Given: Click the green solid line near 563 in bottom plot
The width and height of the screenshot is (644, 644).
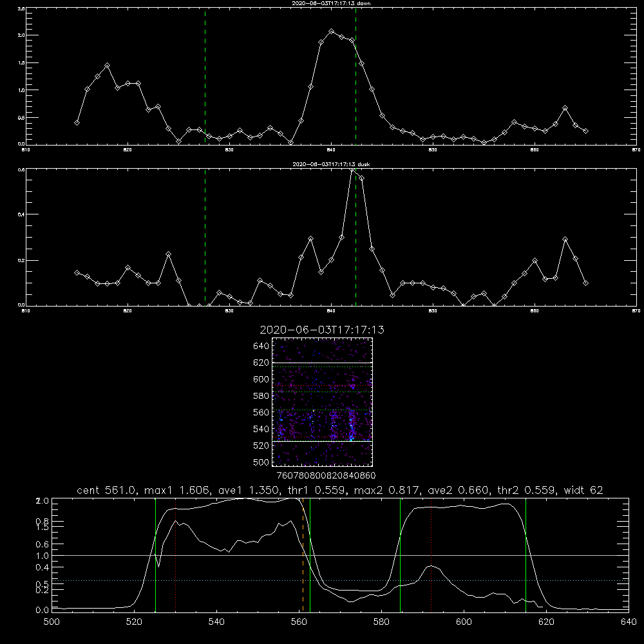Looking at the screenshot, I should tap(310, 555).
